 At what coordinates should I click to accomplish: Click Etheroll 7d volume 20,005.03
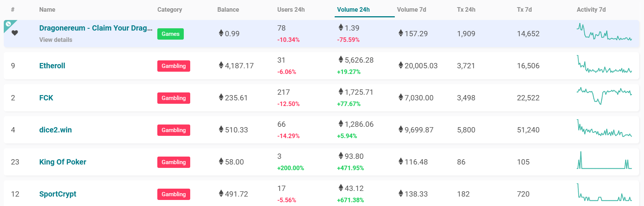(418, 66)
